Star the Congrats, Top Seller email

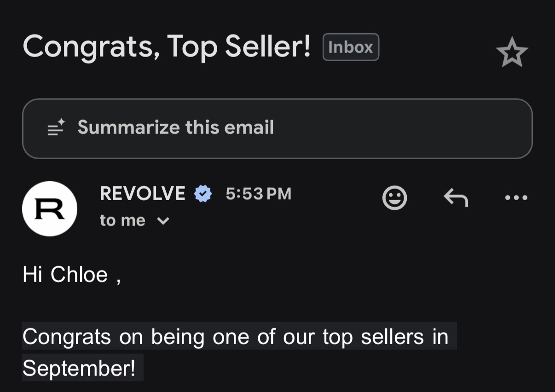click(x=512, y=52)
